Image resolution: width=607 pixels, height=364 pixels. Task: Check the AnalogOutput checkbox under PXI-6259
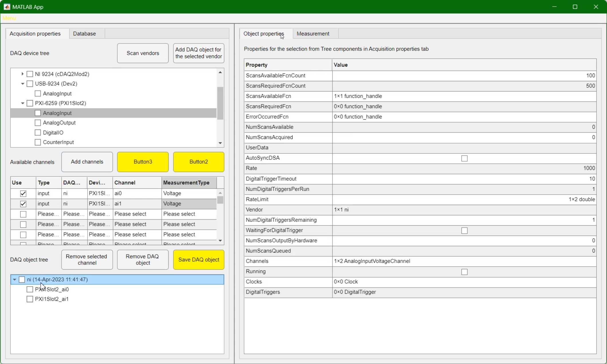tap(37, 123)
